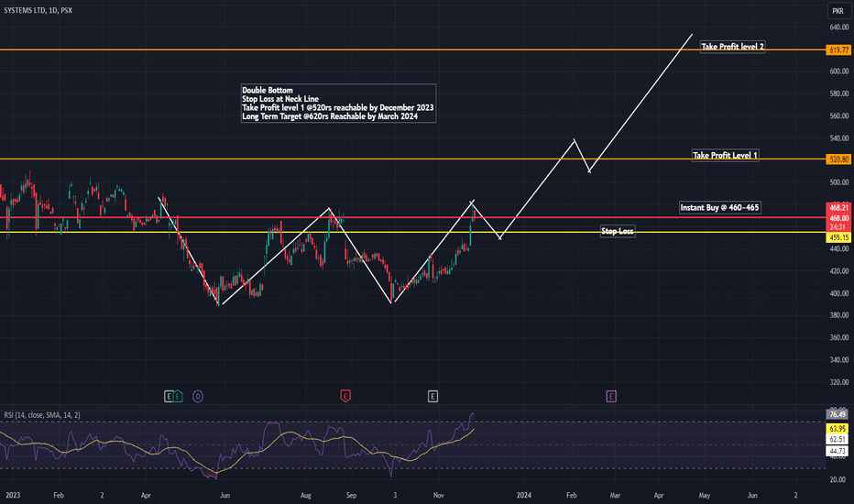Click the Sep time axis label
This screenshot has width=854, height=504.
351,495
